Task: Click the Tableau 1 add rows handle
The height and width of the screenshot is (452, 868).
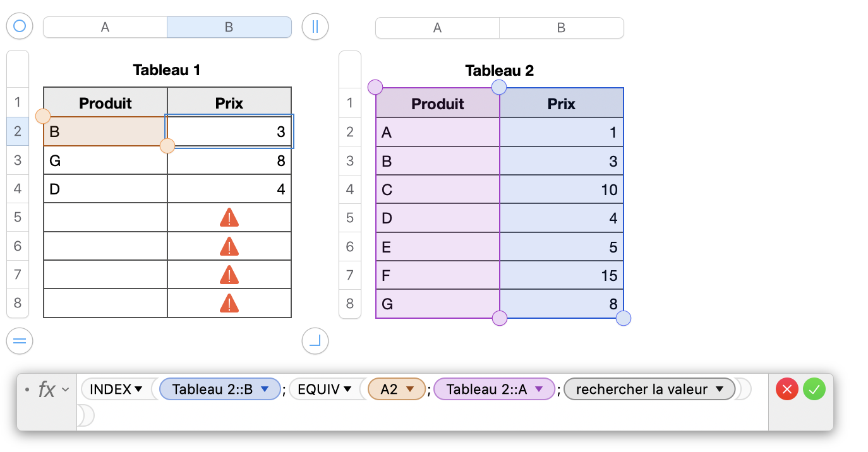Action: click(x=20, y=341)
